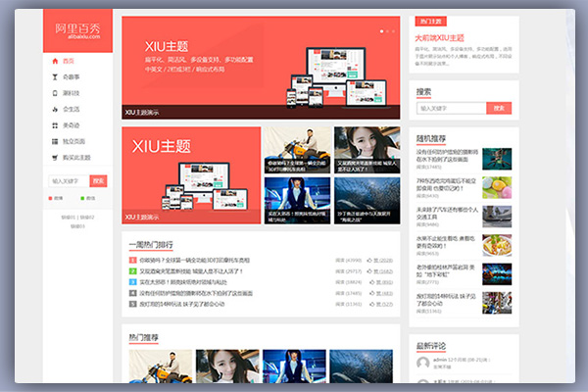Click the green WeChat square icon
The height and width of the screenshot is (392, 588).
82,198
